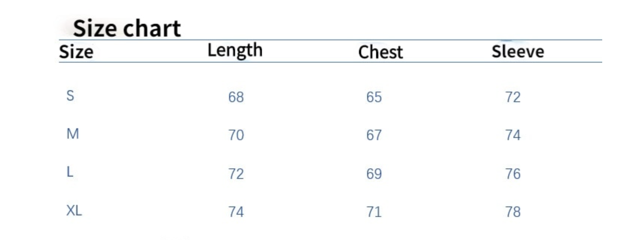Select sleeve value 74 in M row
This screenshot has width=644, height=240.
tap(513, 135)
